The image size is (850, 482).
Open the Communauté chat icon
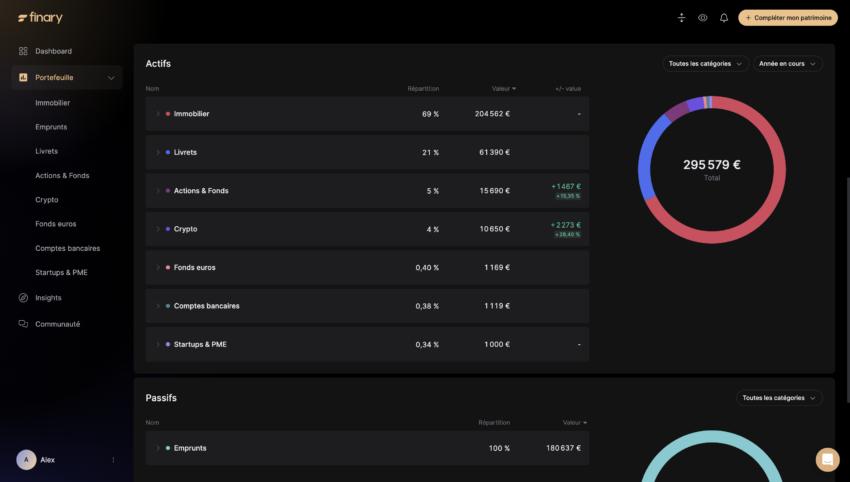click(23, 324)
